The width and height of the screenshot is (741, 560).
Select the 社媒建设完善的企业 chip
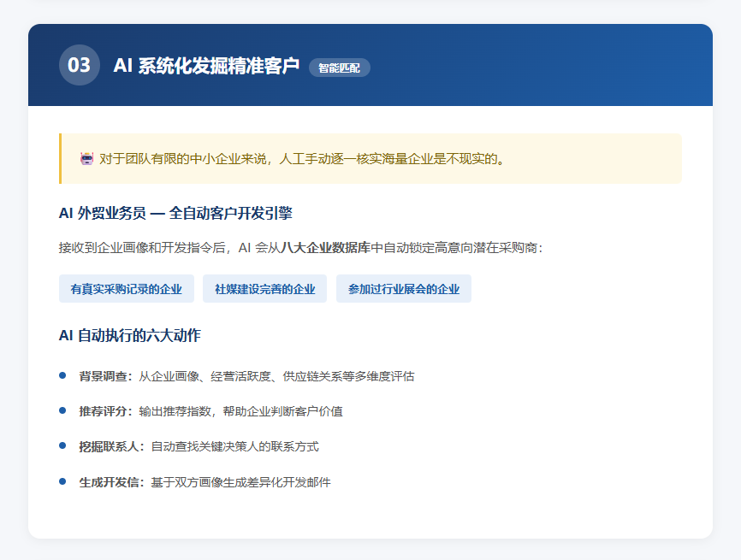264,288
